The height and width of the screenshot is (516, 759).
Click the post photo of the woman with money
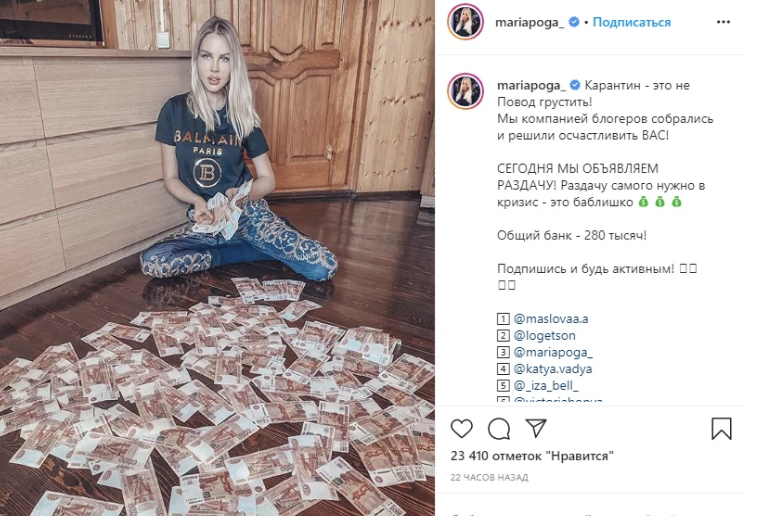point(217,258)
